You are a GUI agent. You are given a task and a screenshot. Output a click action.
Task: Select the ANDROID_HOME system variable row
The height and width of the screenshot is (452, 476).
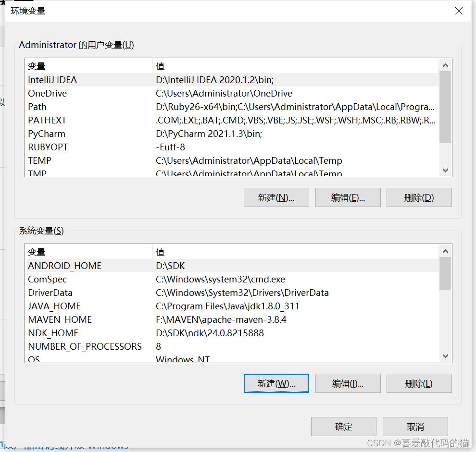233,266
